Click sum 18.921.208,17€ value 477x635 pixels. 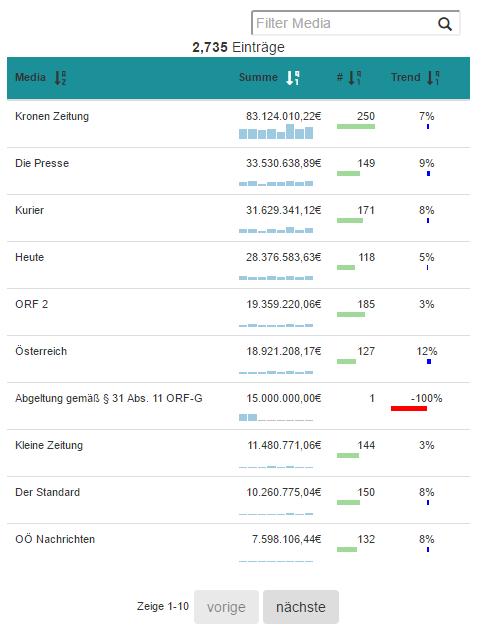point(284,351)
